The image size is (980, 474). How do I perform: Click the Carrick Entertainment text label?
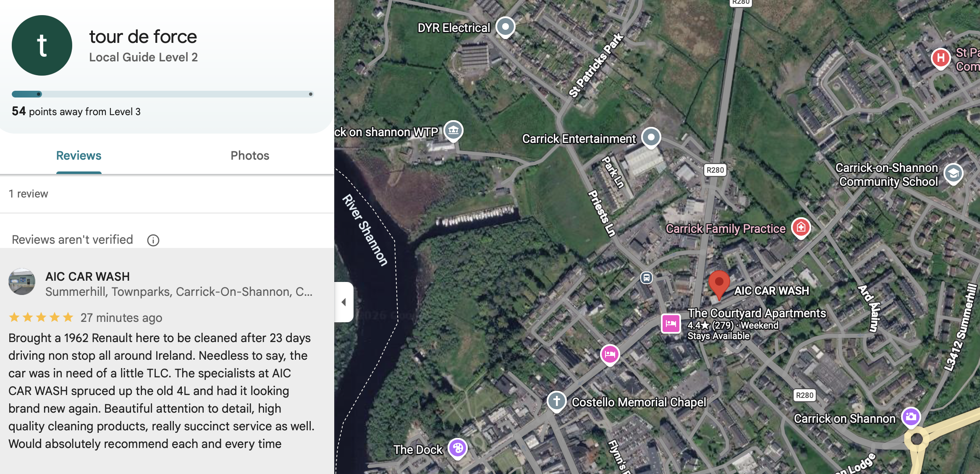click(579, 139)
